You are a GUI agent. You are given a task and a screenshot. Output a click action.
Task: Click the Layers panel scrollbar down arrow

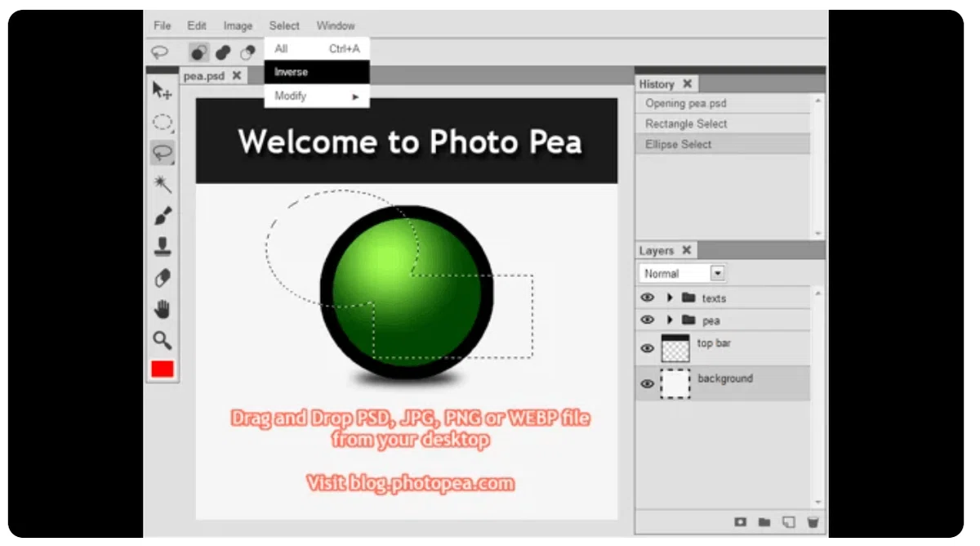[818, 502]
